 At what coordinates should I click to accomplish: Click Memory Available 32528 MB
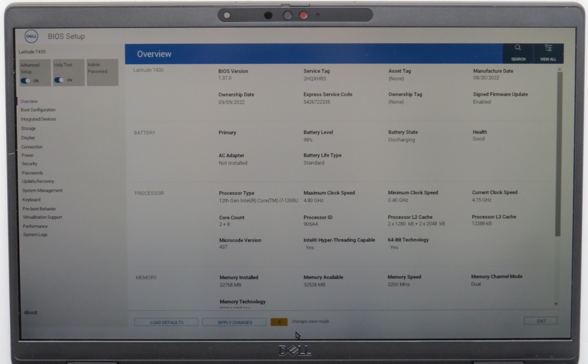tap(314, 285)
